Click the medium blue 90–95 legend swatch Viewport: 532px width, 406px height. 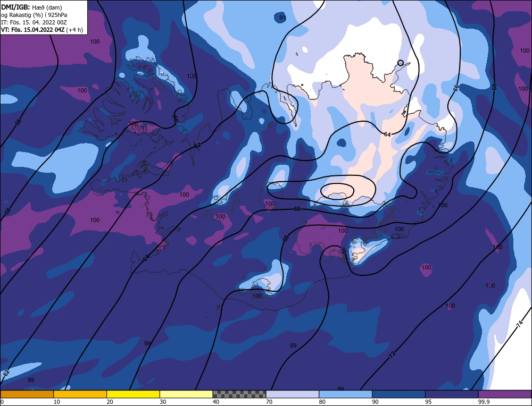tap(398, 394)
